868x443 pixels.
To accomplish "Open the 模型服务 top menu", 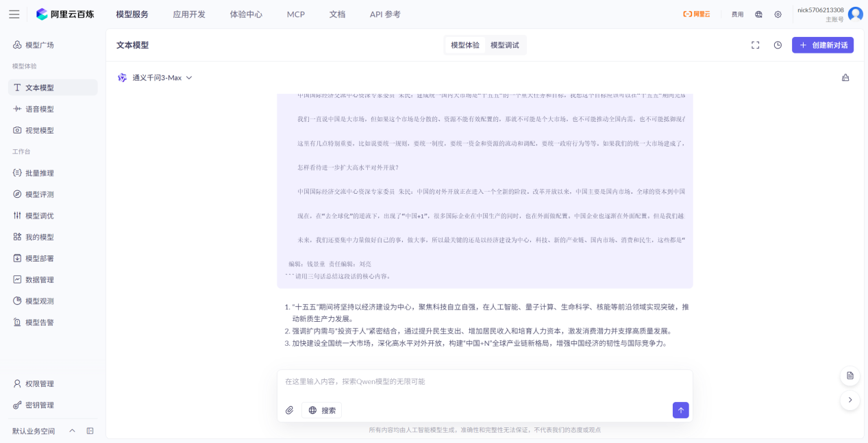I will (132, 14).
